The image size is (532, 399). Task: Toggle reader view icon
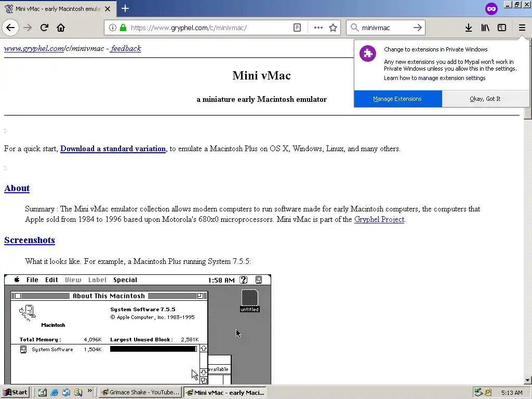click(x=297, y=28)
